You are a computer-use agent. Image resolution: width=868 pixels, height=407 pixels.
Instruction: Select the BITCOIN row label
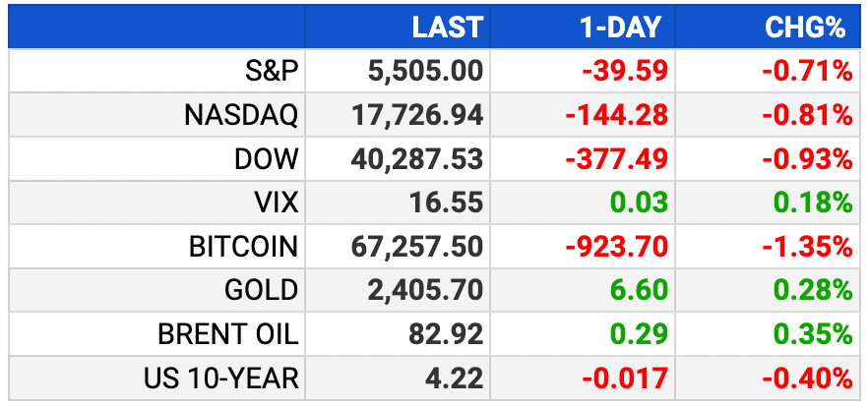coord(244,247)
